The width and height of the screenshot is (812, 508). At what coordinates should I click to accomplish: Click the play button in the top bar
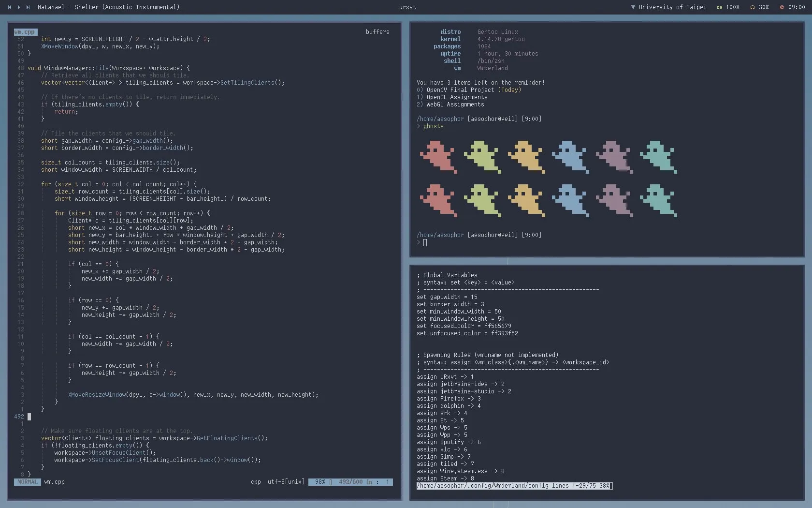(18, 7)
